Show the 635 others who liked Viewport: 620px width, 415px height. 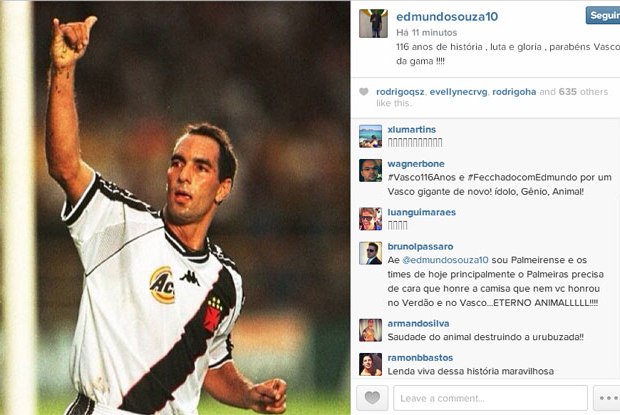coord(583,92)
